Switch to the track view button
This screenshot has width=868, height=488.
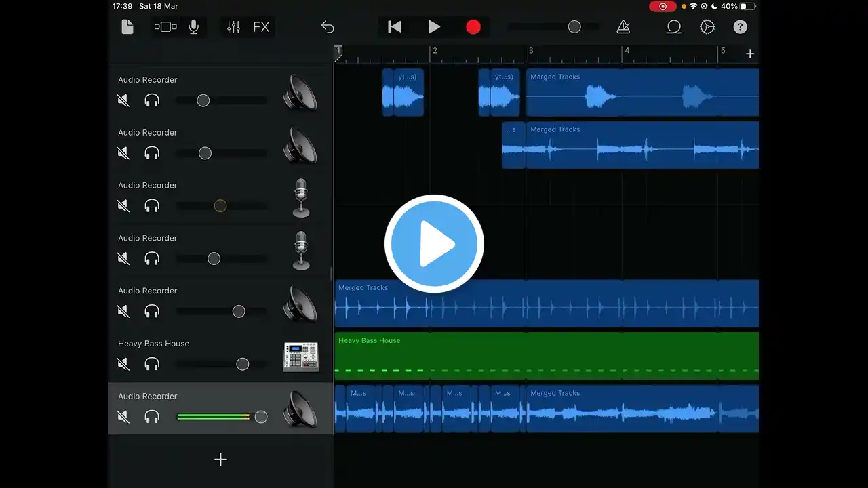(165, 27)
